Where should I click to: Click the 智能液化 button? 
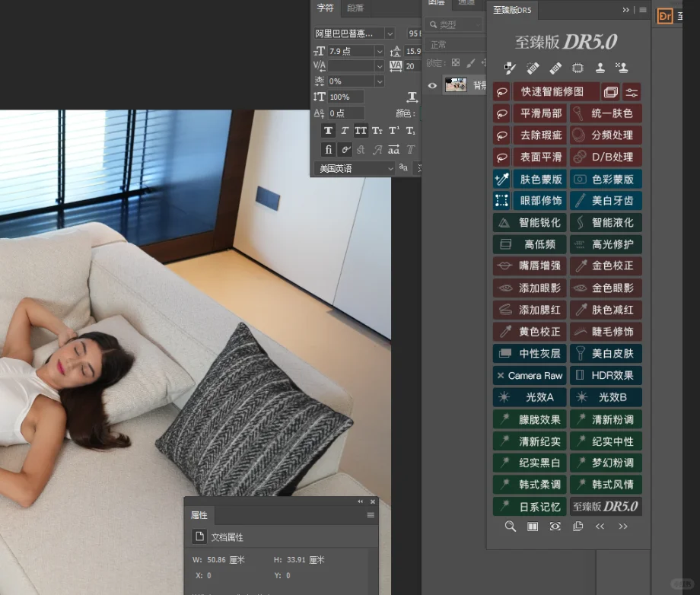click(x=606, y=223)
